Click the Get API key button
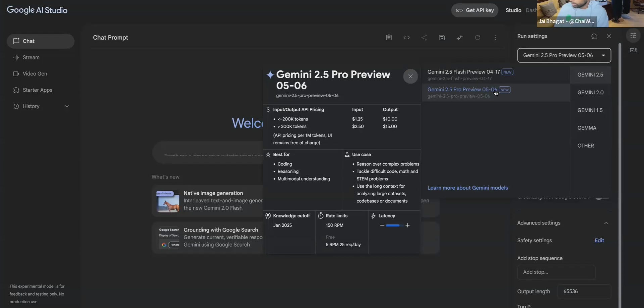 [x=475, y=10]
